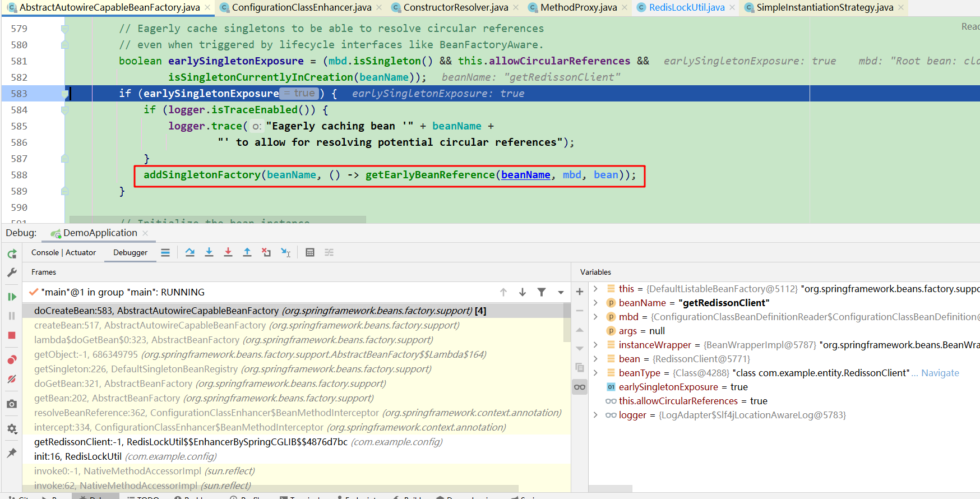This screenshot has height=499, width=980.
Task: Click Frames list horizontal scrollbar
Action: coord(271,489)
